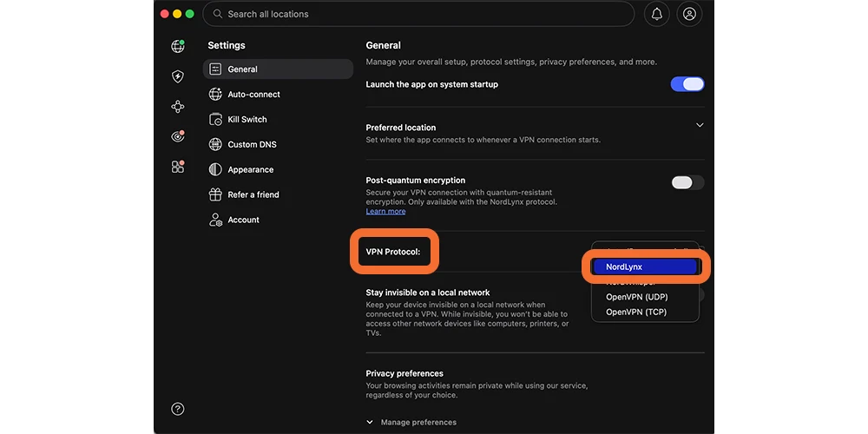868x434 pixels.
Task: Choose NordLynx in the protocol dropdown
Action: [645, 266]
